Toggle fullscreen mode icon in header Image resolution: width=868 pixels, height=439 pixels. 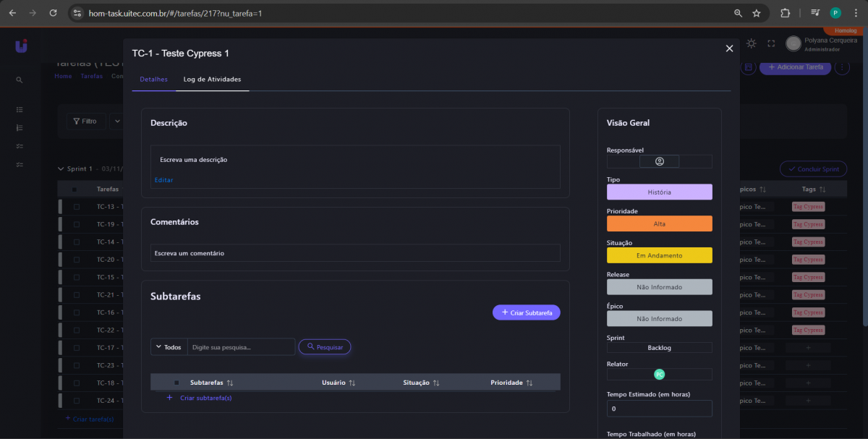coord(771,44)
